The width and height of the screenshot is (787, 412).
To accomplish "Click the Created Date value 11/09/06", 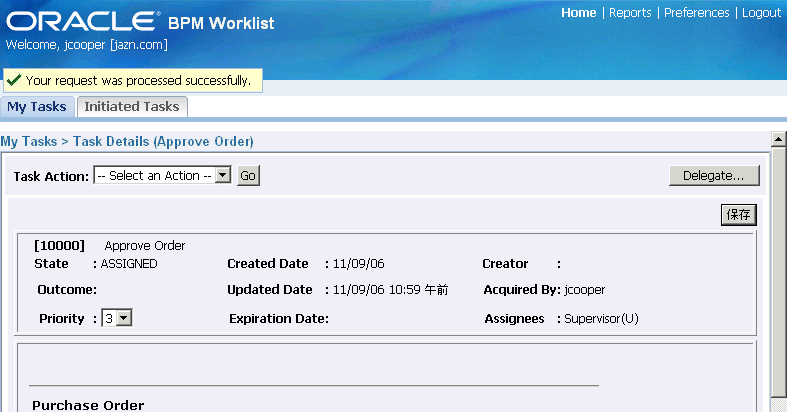I will point(358,264).
